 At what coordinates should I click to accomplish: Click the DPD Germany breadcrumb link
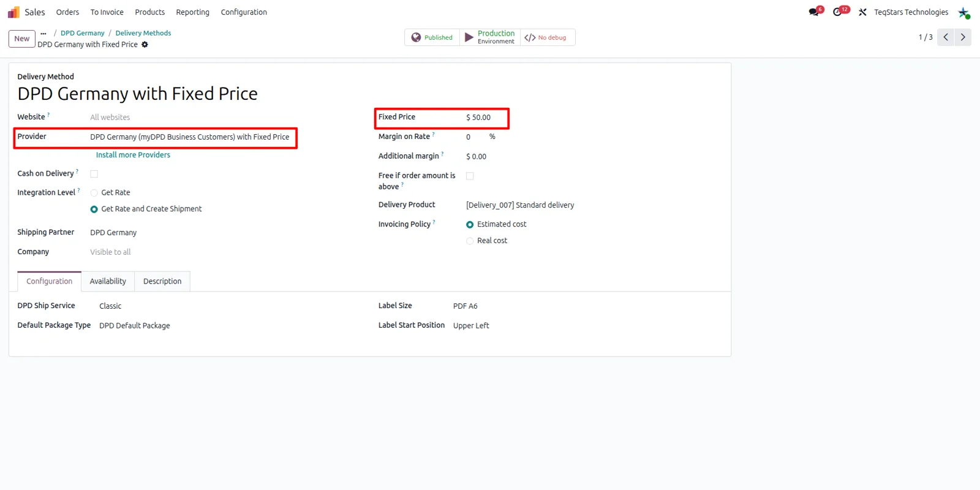(x=83, y=33)
